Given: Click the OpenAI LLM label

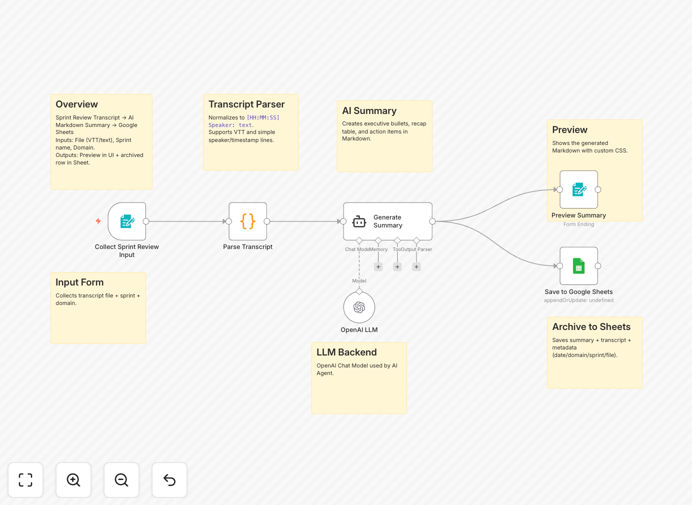Looking at the screenshot, I should 359,330.
